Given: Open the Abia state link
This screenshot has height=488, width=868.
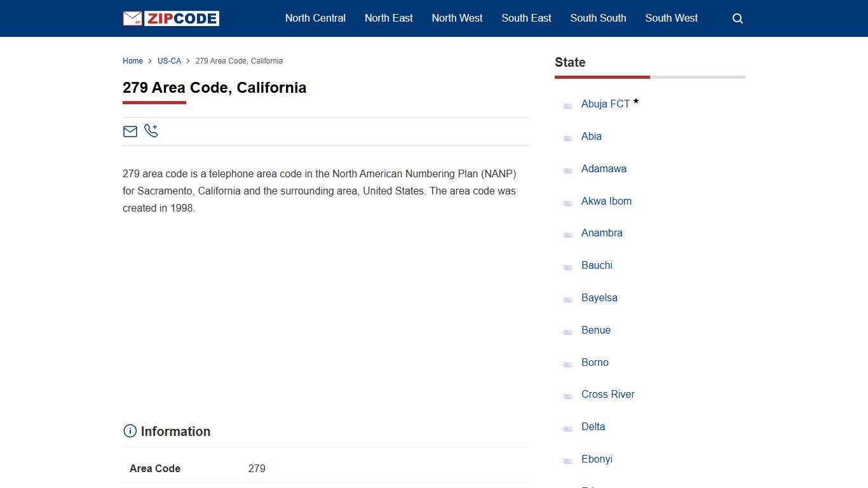Looking at the screenshot, I should 591,136.
